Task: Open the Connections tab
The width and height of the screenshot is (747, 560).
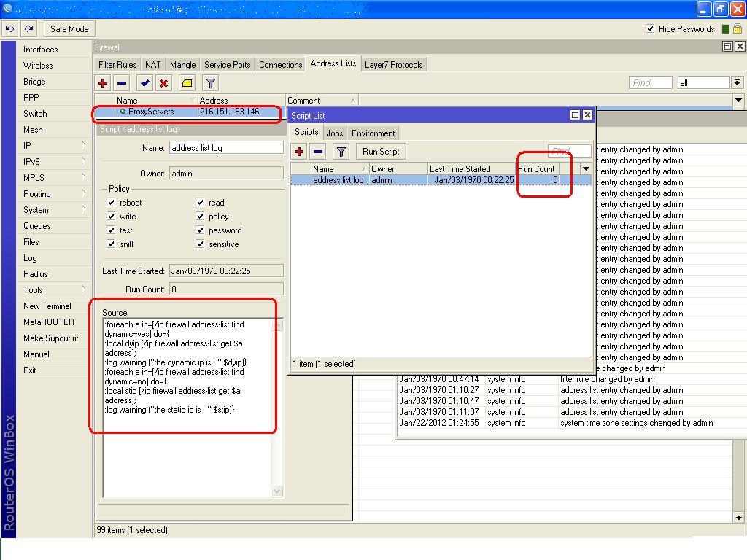Action: [281, 65]
